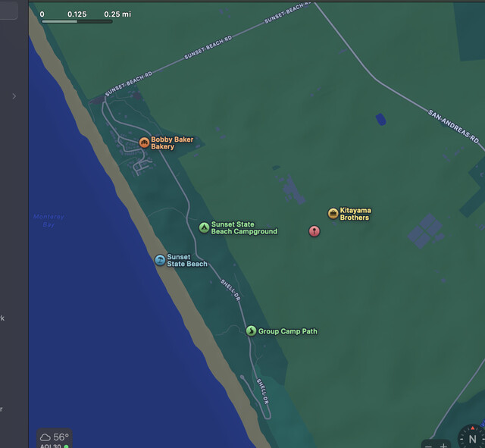The height and width of the screenshot is (448, 485).
Task: Open the Sunset State Beach Campground marker
Action: click(x=204, y=227)
